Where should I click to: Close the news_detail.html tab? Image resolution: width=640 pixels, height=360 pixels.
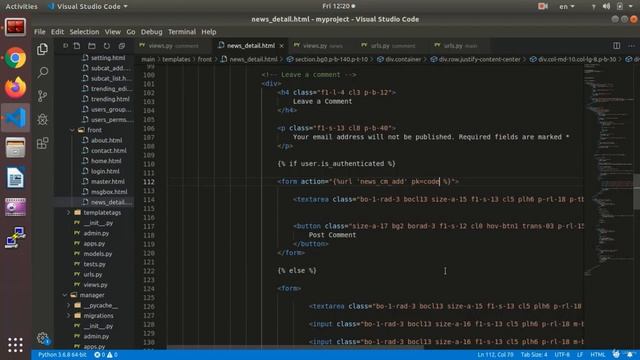click(x=281, y=46)
